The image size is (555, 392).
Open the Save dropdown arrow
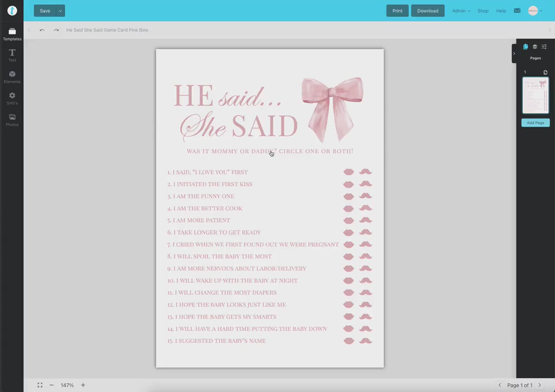(x=61, y=11)
